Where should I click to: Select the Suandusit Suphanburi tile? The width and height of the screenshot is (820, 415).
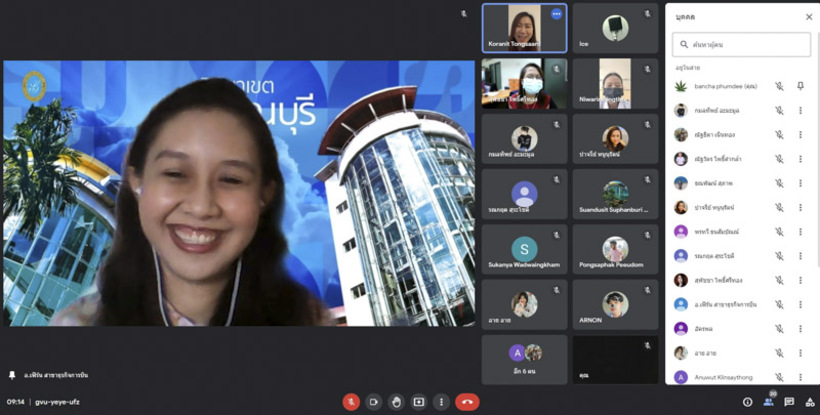[x=615, y=194]
